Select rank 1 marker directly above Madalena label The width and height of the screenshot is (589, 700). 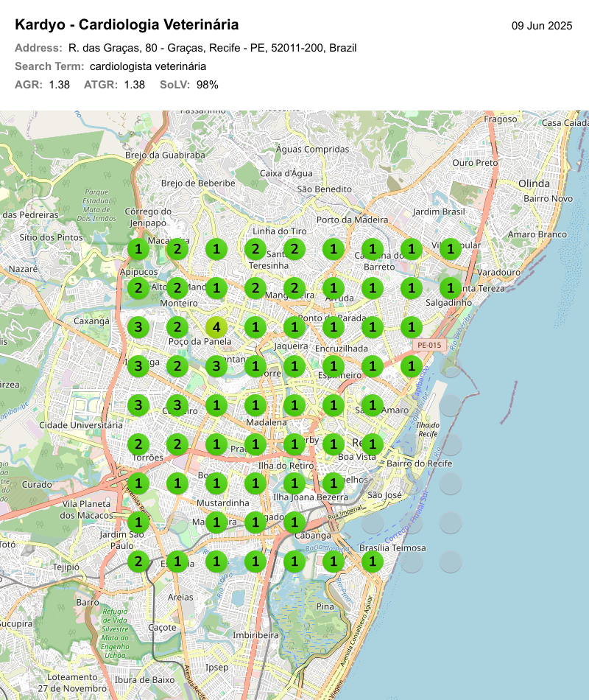tap(255, 405)
